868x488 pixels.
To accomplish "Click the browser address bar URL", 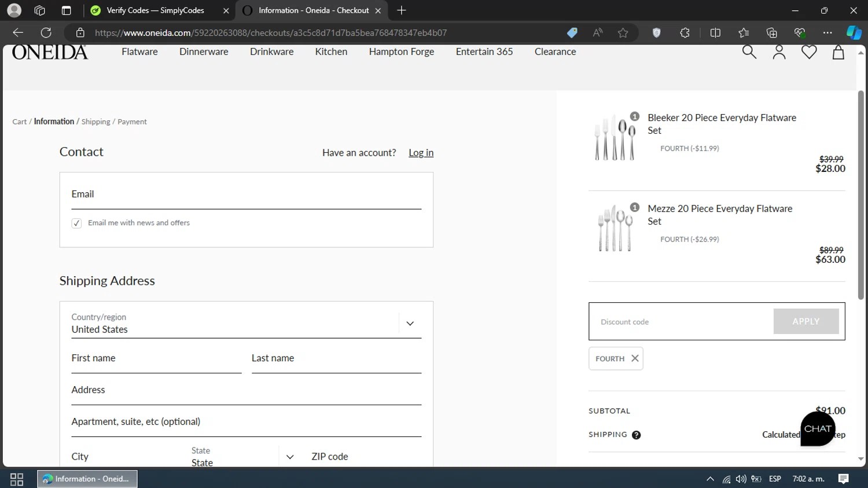I will [271, 33].
